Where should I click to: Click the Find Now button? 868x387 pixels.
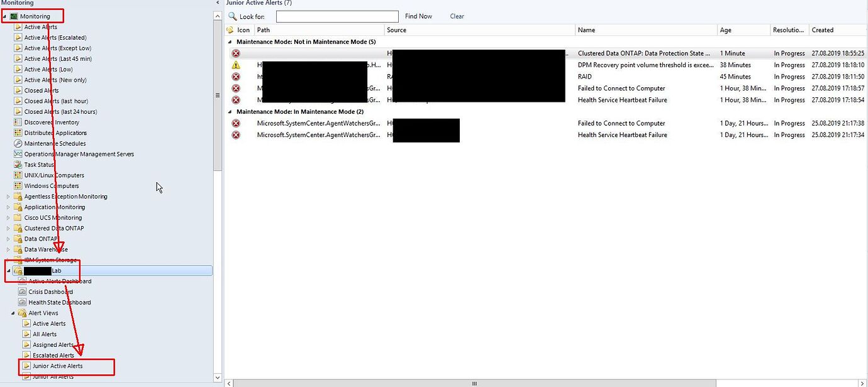point(418,16)
